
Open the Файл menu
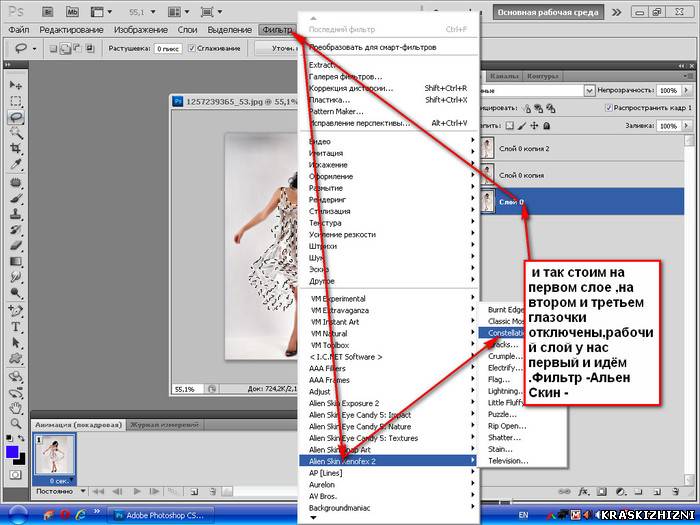point(19,30)
